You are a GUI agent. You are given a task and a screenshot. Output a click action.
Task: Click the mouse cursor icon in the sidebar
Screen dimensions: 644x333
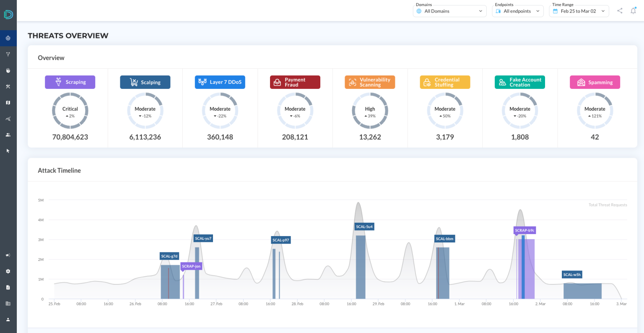click(x=8, y=151)
